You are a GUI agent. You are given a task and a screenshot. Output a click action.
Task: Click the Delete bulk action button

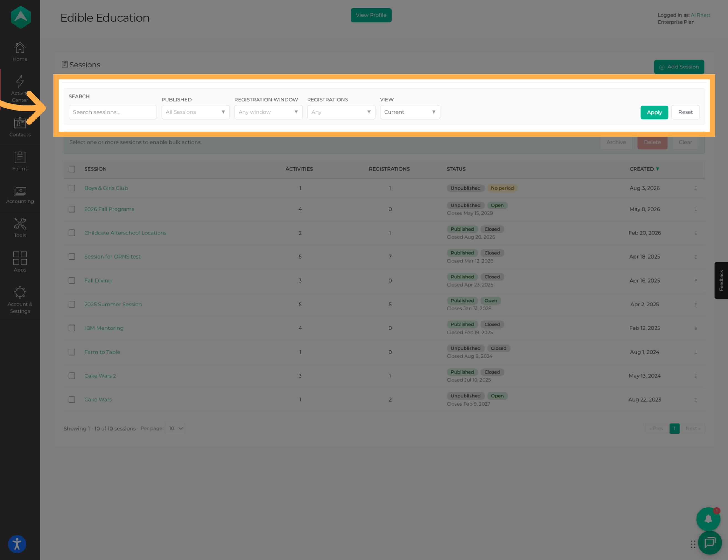pyautogui.click(x=652, y=142)
